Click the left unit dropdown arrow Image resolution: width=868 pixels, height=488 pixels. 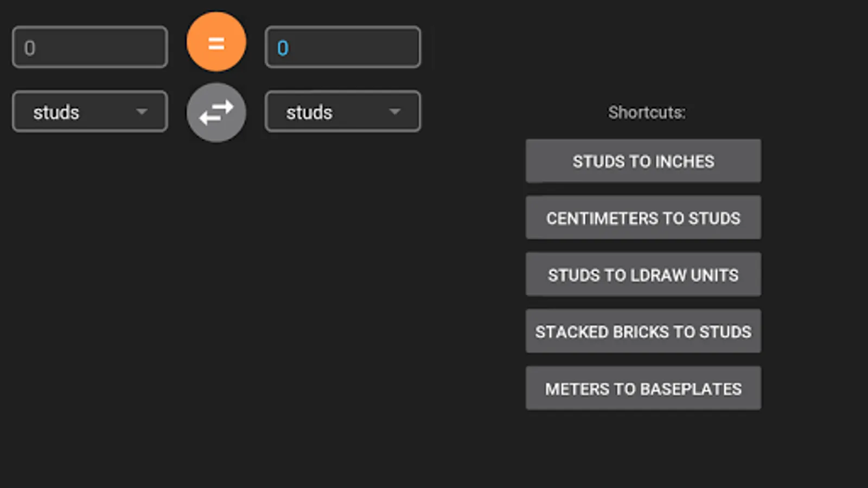pos(142,112)
